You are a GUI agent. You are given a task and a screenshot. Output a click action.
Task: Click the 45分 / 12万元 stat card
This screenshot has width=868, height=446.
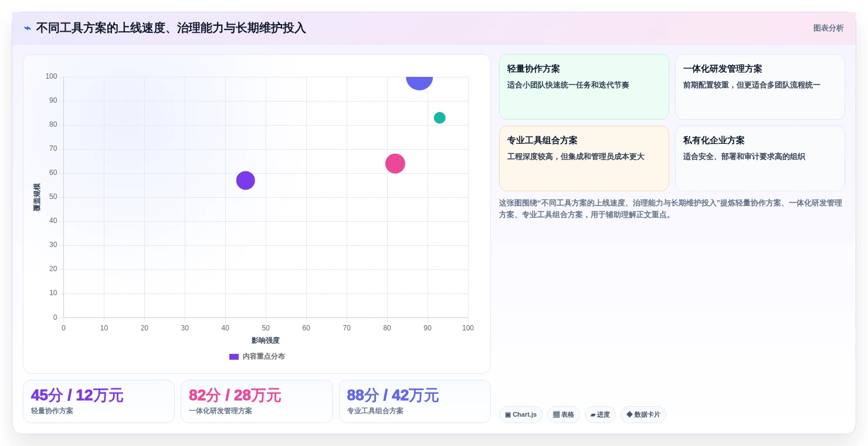(99, 401)
